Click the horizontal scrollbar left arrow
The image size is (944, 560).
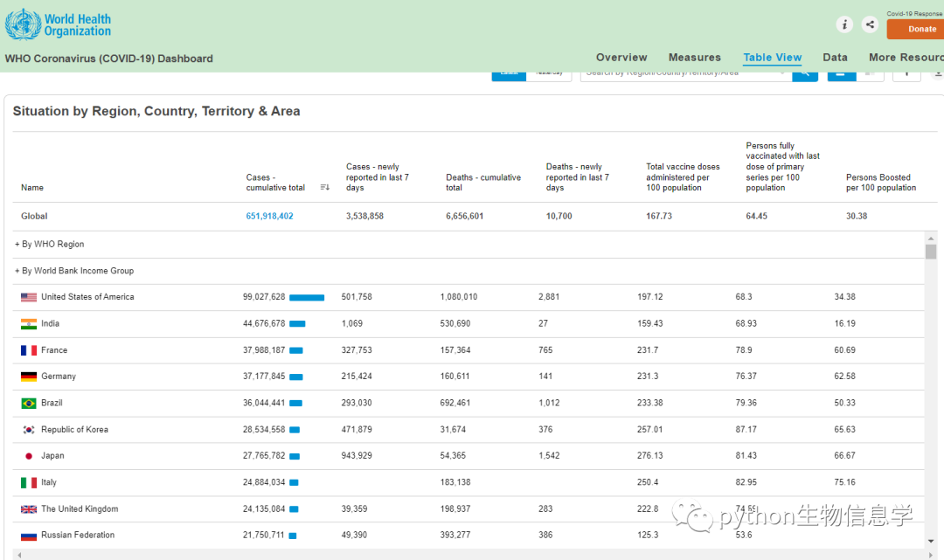point(19,555)
